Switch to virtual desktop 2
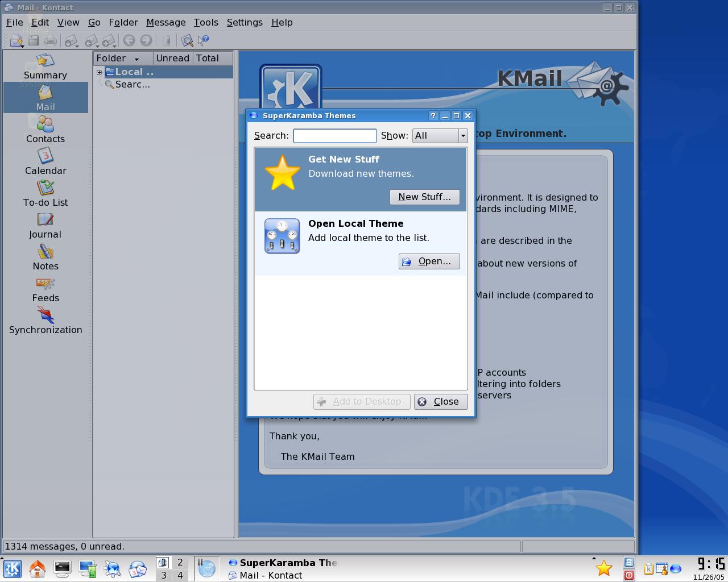 point(180,562)
